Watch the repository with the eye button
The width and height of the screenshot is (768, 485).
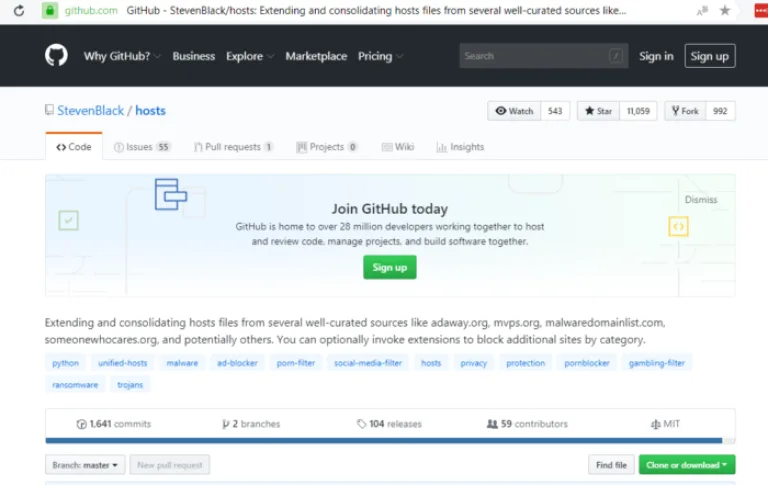[514, 111]
